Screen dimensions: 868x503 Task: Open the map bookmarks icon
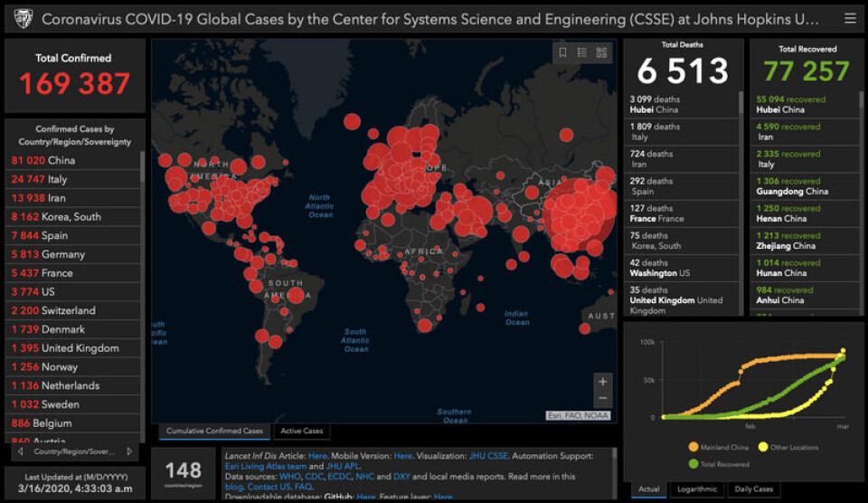[x=562, y=53]
